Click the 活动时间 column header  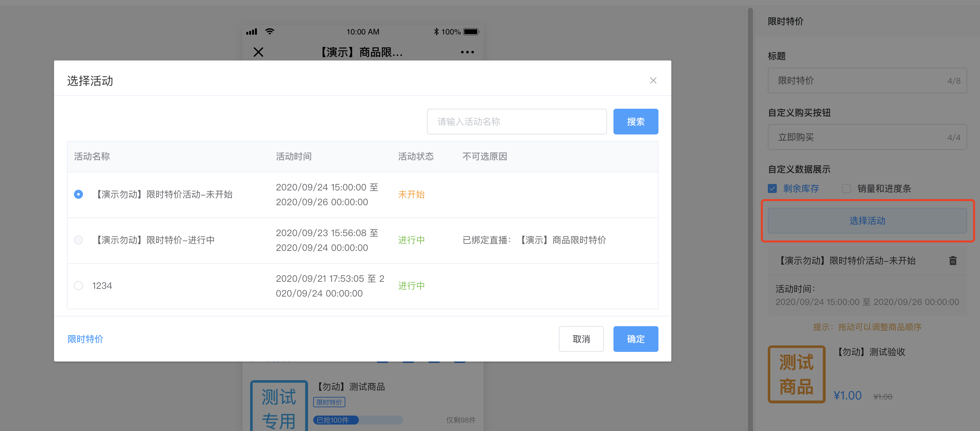pyautogui.click(x=294, y=157)
